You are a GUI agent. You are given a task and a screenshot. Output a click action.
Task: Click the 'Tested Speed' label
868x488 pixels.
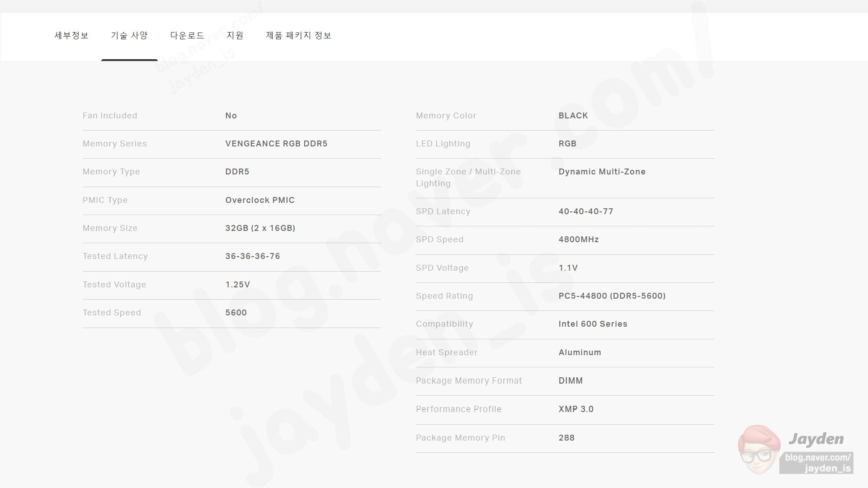[112, 313]
